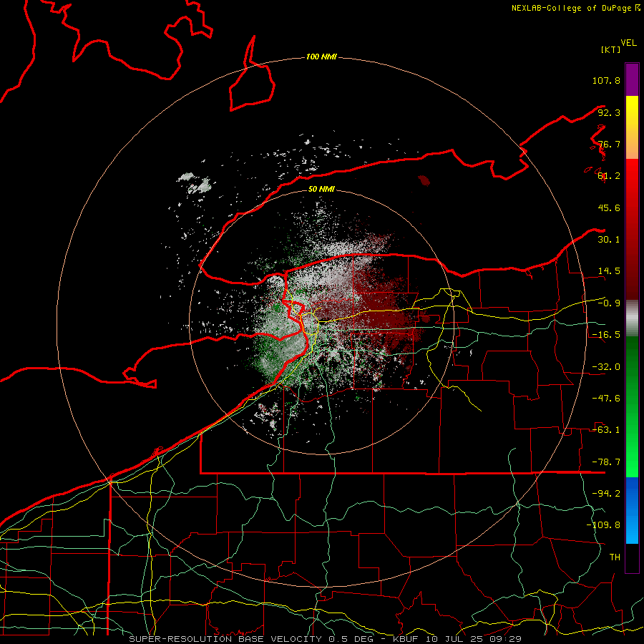644x644 pixels.
Task: Click the -0.9 velocity scale value
Action: pos(609,303)
